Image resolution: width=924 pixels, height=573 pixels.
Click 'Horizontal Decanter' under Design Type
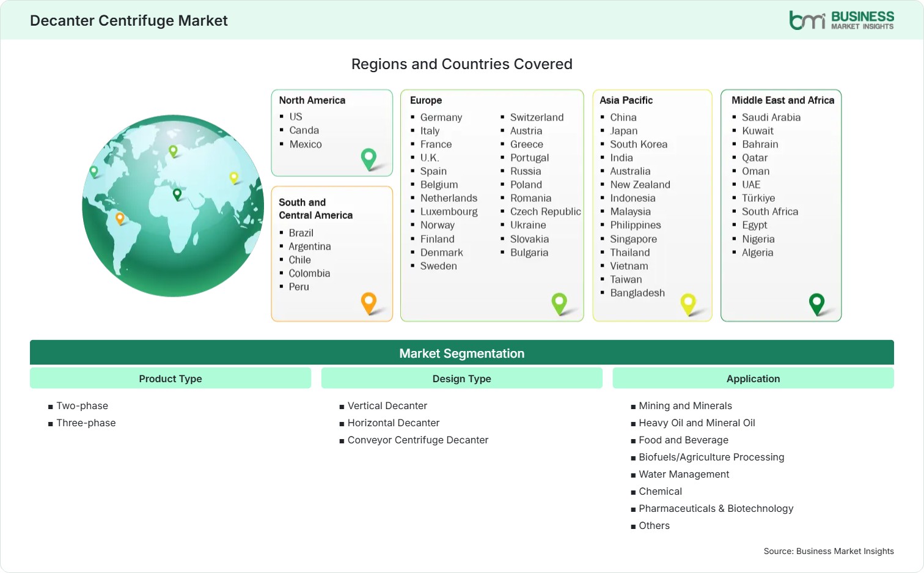tap(394, 423)
